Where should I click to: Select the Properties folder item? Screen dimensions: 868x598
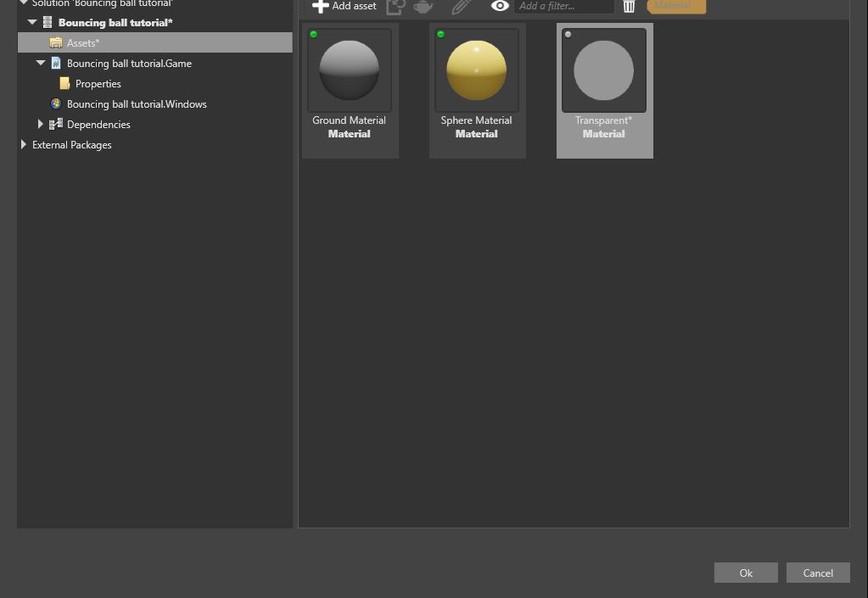tap(98, 83)
